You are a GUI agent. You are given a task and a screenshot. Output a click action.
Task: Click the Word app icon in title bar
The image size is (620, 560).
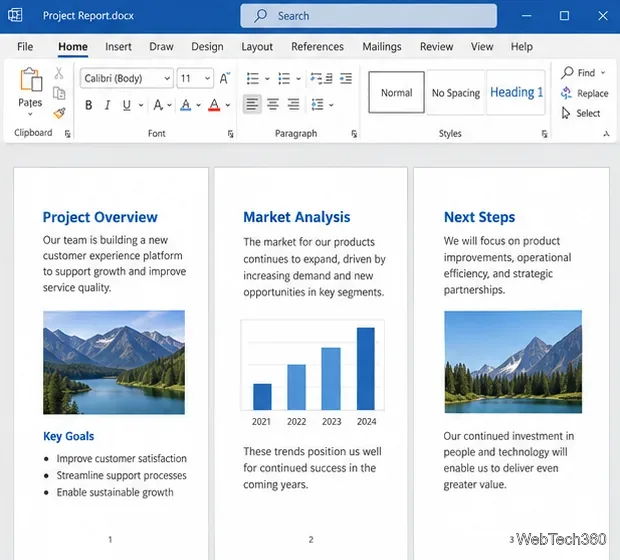coord(15,15)
